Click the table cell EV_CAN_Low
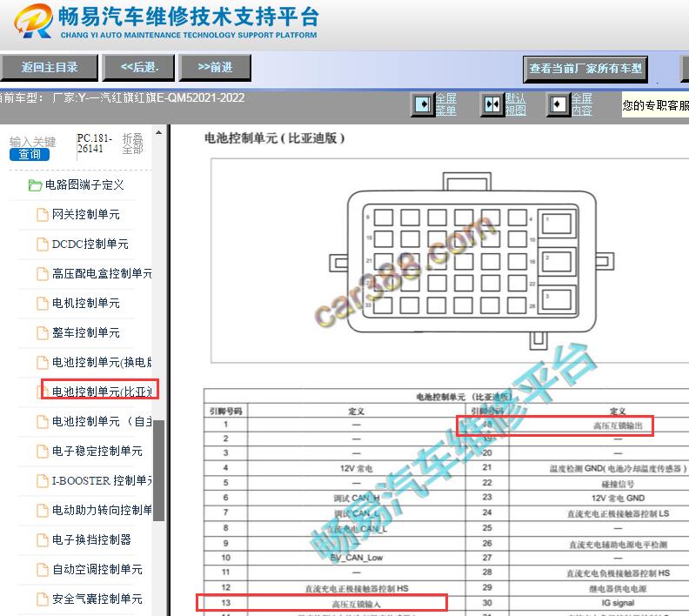689x616 pixels. pos(357,558)
